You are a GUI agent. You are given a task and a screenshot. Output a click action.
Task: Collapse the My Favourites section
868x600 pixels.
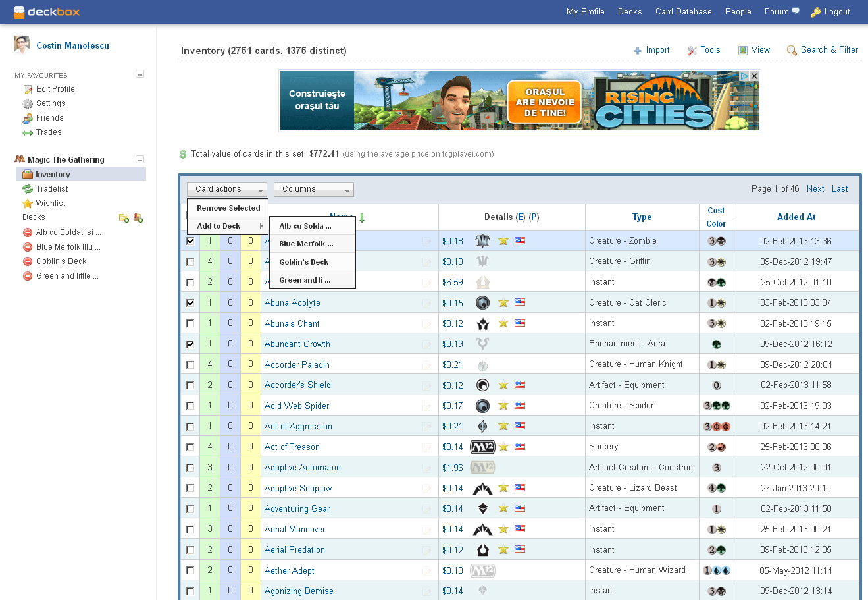[140, 74]
